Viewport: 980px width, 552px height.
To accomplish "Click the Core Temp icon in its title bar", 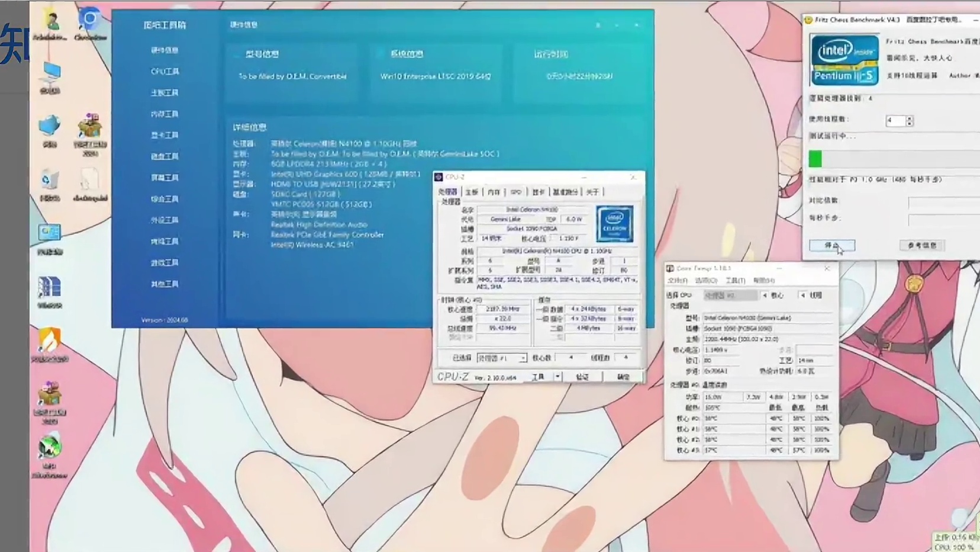I will click(672, 268).
